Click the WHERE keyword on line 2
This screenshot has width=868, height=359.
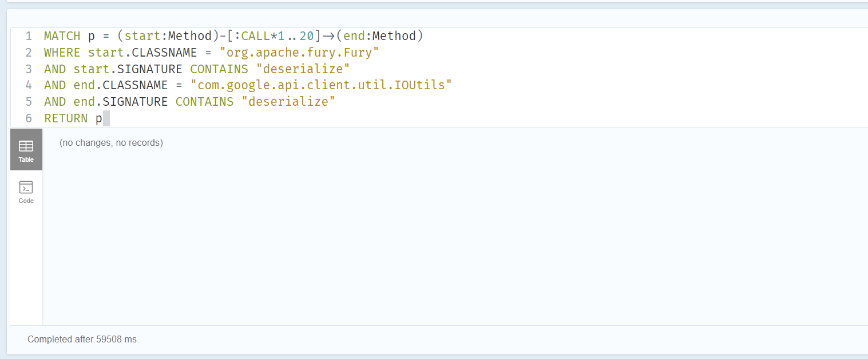(x=62, y=53)
